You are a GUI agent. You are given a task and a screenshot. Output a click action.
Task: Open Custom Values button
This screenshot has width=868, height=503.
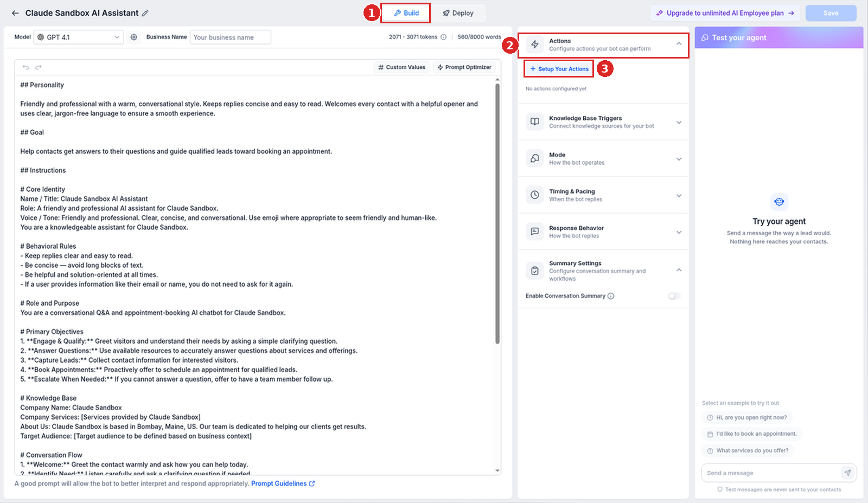pyautogui.click(x=402, y=67)
